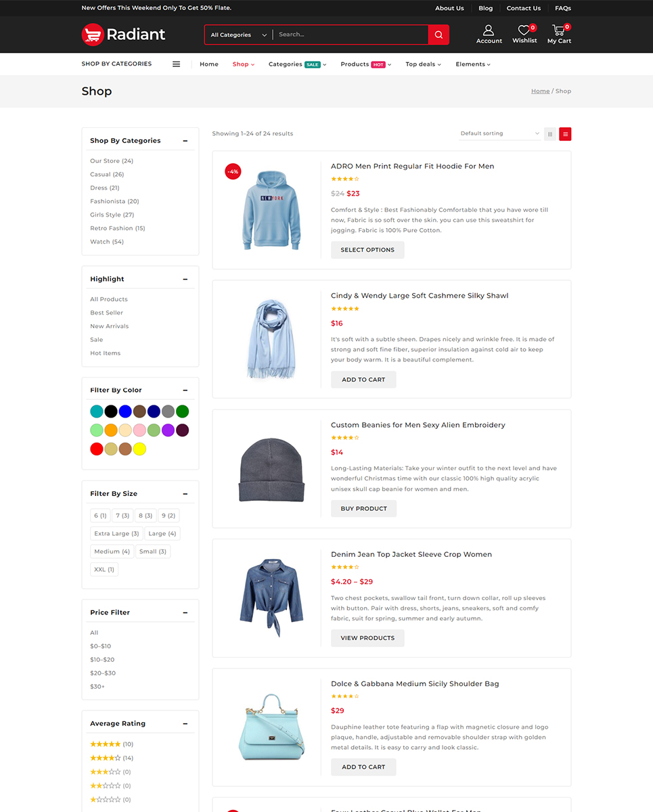Viewport: 653px width, 812px height.
Task: Click SELECT OPTIONS for the ADRO hoodie
Action: tap(367, 250)
